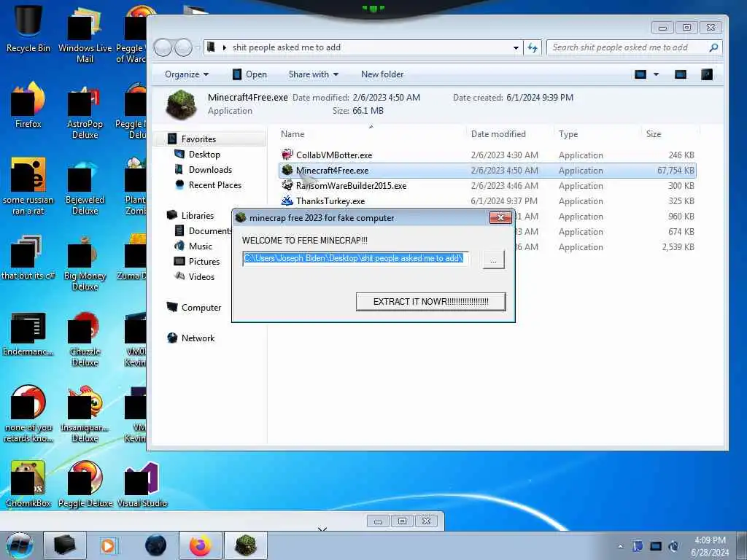Click the volume tray icon
This screenshot has width=747, height=560.
point(673,546)
